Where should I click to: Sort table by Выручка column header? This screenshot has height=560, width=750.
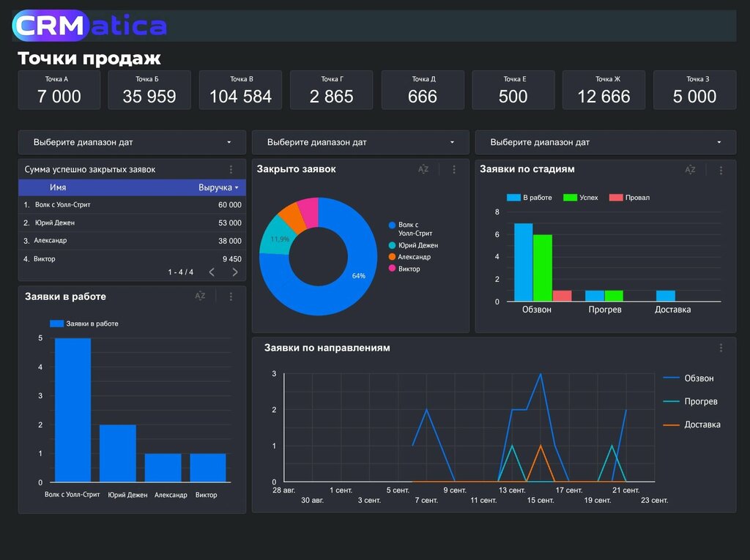218,187
